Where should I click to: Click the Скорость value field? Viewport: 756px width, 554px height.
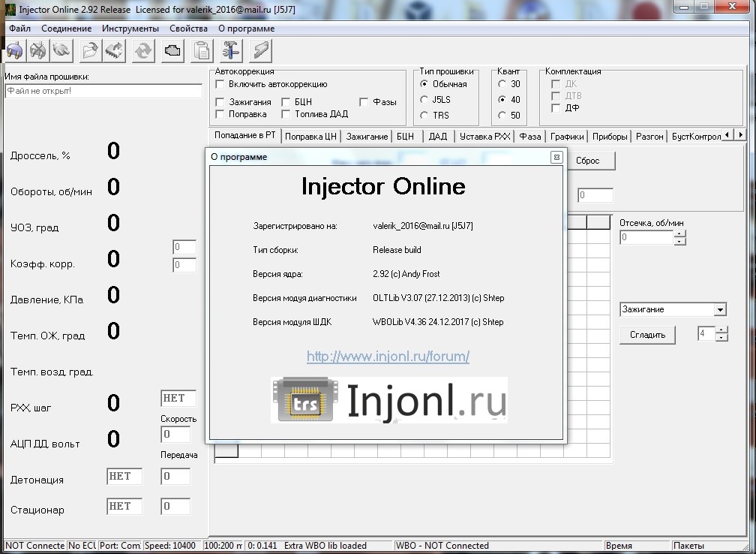175,435
